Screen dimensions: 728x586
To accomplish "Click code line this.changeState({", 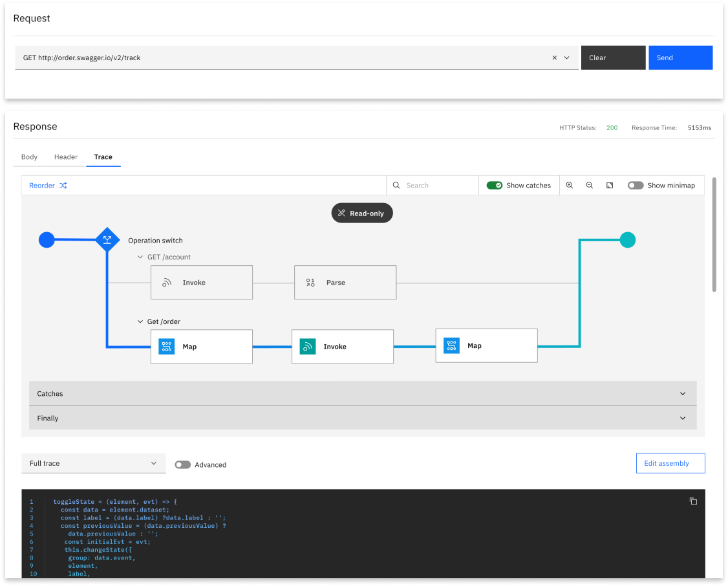I will 98,549.
